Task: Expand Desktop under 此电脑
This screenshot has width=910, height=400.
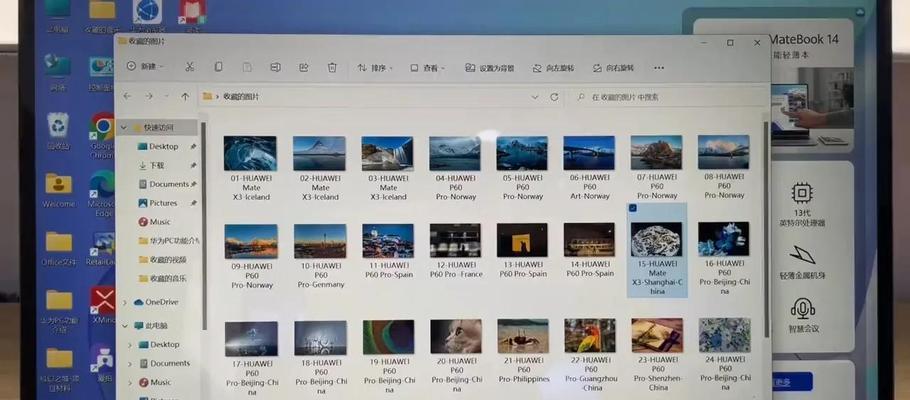Action: (x=131, y=345)
